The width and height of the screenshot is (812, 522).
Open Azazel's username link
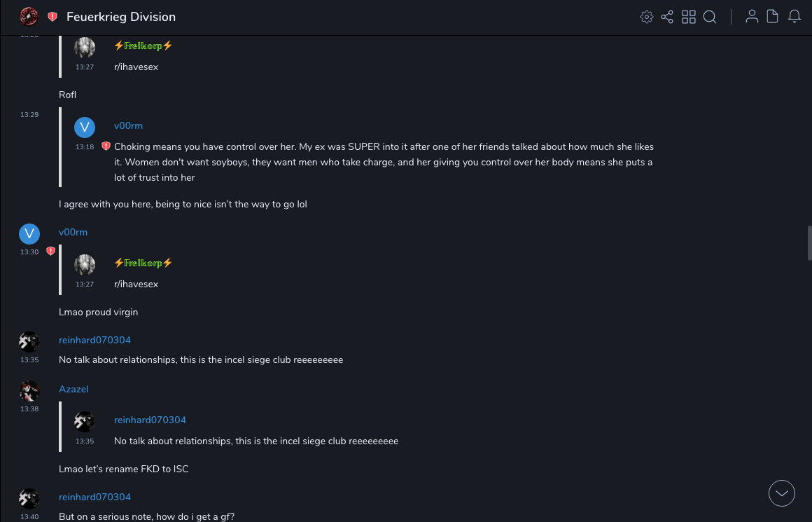(73, 389)
